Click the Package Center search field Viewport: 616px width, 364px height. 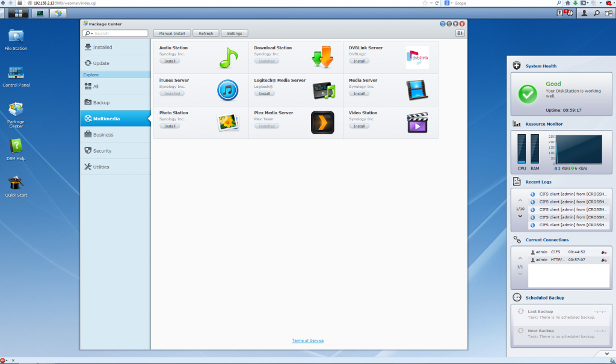tap(115, 34)
